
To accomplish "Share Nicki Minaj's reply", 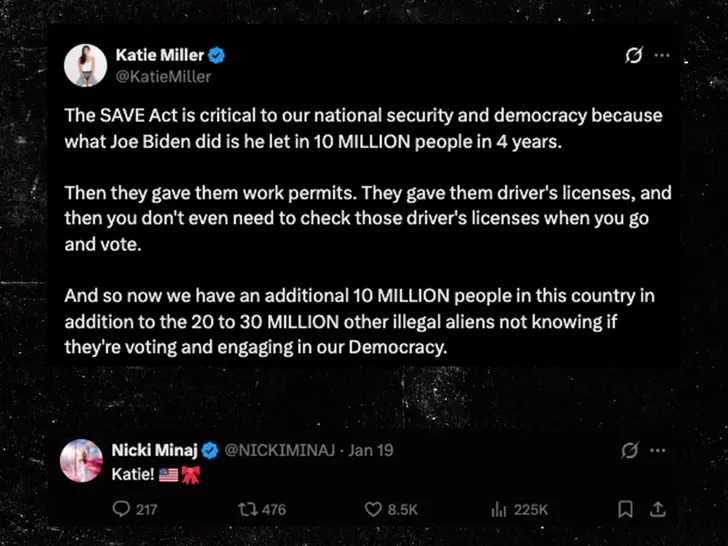I will tap(657, 509).
